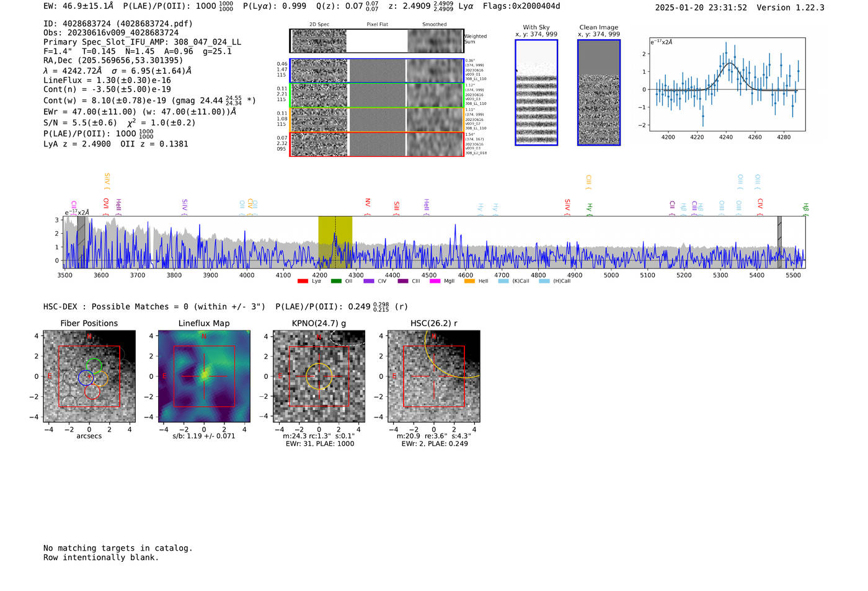Click the 'EW: 46.9±15.1Å' header value
The height and width of the screenshot is (591, 868).
click(79, 6)
